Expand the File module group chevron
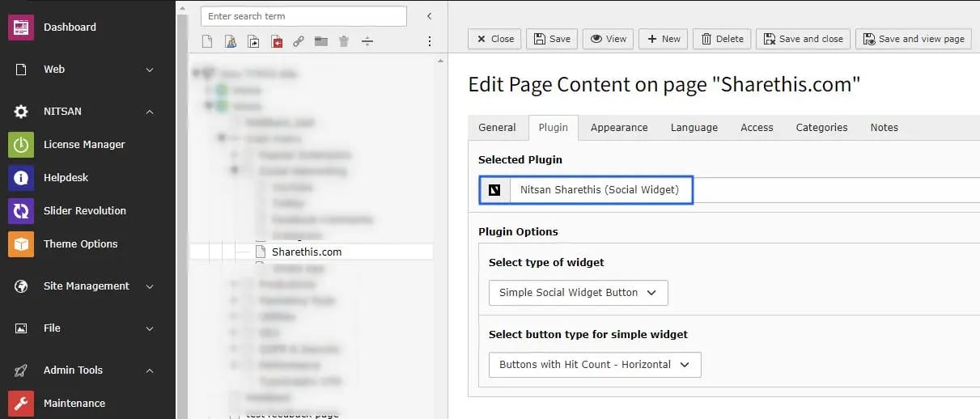Screen dimensions: 980x419 150,328
